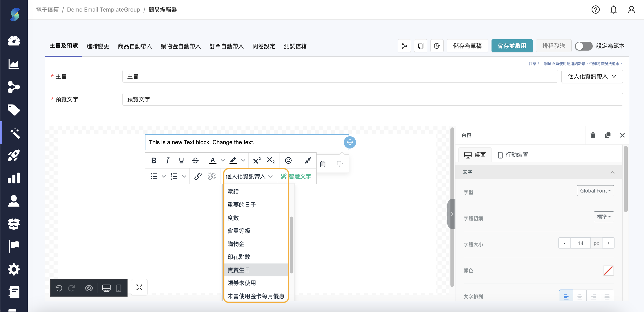Viewport: 644px width, 312px height.
Task: Remove the link with the unlink icon
Action: tap(211, 176)
